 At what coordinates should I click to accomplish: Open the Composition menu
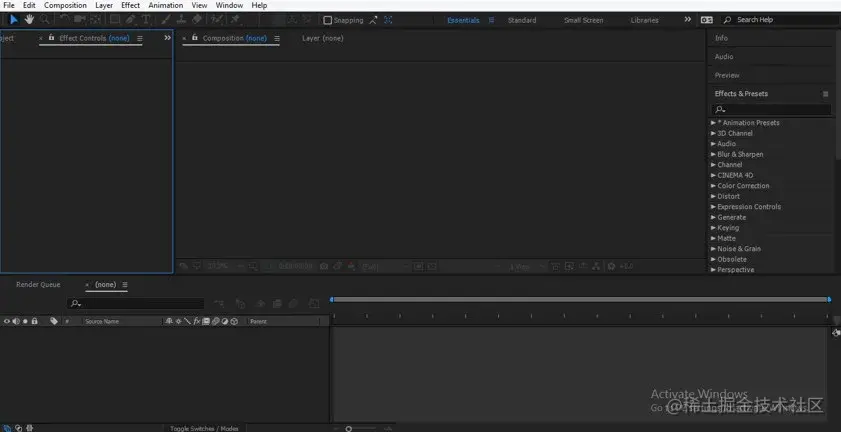(65, 5)
